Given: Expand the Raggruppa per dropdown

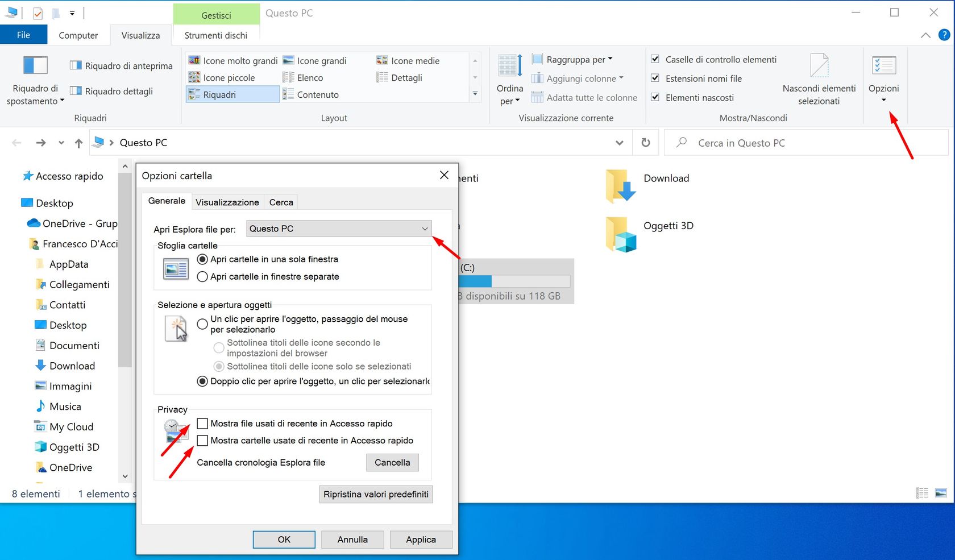Looking at the screenshot, I should 610,59.
